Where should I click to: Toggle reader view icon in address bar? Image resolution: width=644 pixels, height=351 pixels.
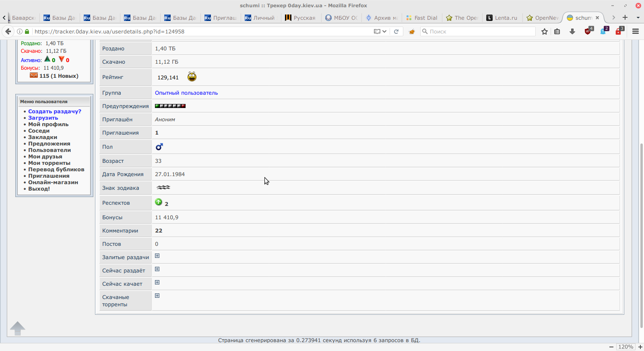[x=377, y=31]
